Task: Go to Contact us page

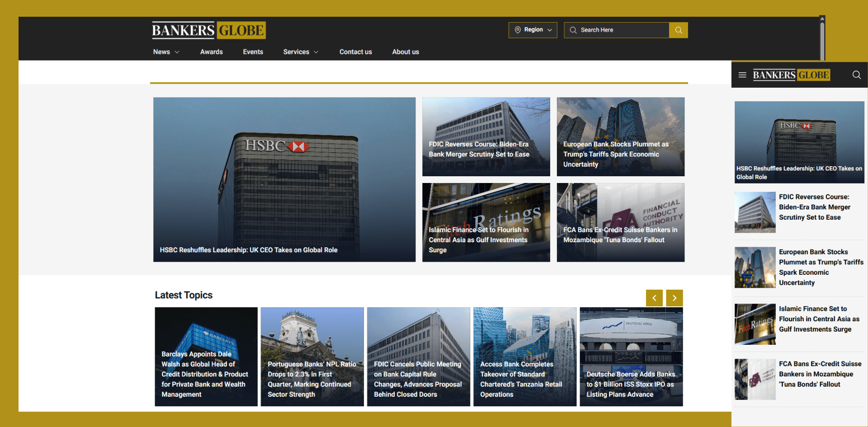Action: click(x=356, y=52)
